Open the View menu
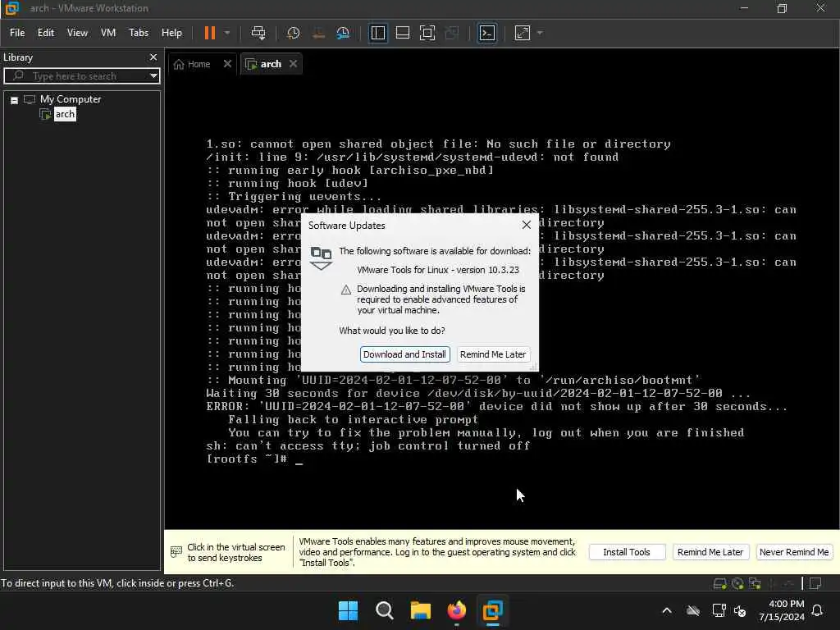 point(77,33)
